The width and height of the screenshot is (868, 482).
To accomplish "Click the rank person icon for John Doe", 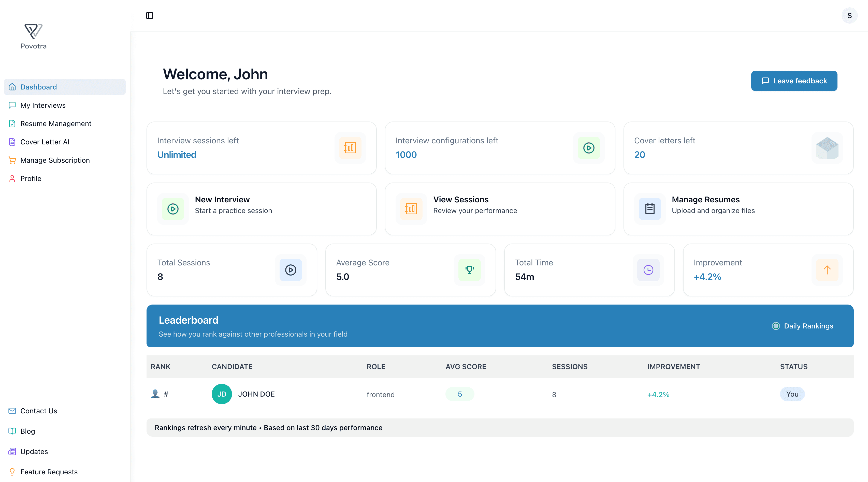I will coord(155,394).
